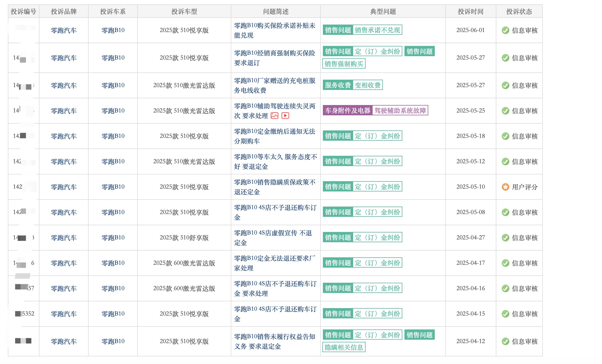Click the green check icon in the 2025-04-27 row

pyautogui.click(x=505, y=238)
